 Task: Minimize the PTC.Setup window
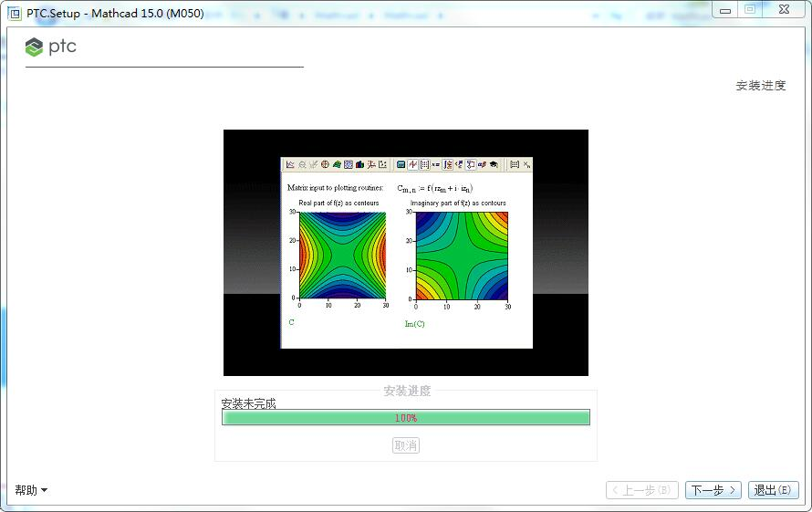pos(725,10)
